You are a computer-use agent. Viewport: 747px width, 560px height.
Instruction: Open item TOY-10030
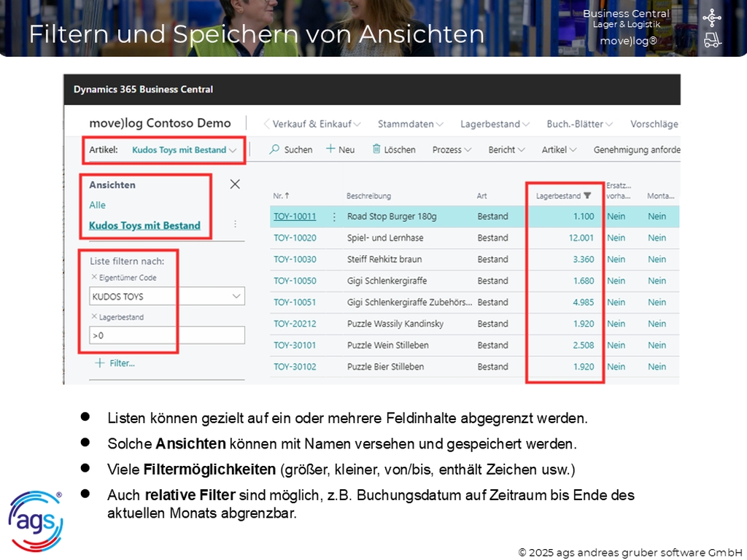click(295, 260)
